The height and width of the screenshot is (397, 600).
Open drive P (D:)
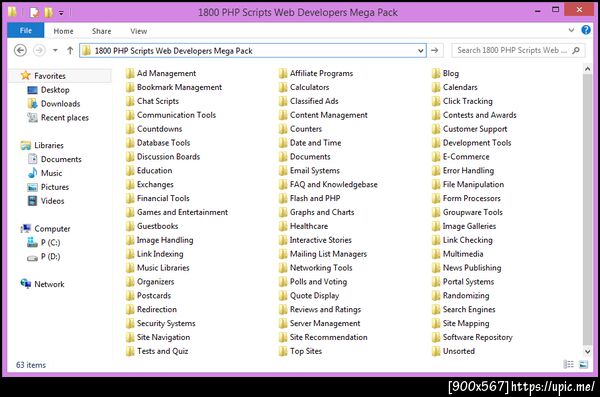click(x=51, y=256)
